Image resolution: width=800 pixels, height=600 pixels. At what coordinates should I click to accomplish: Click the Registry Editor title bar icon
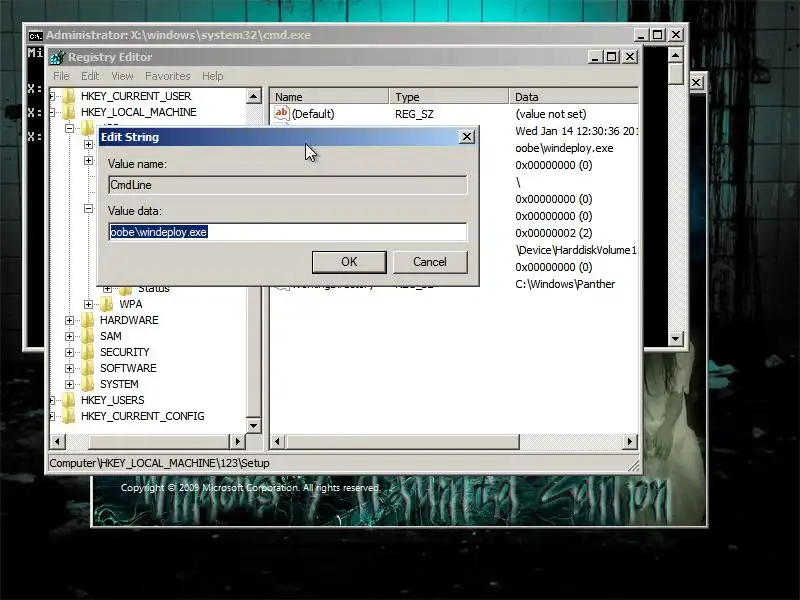57,57
